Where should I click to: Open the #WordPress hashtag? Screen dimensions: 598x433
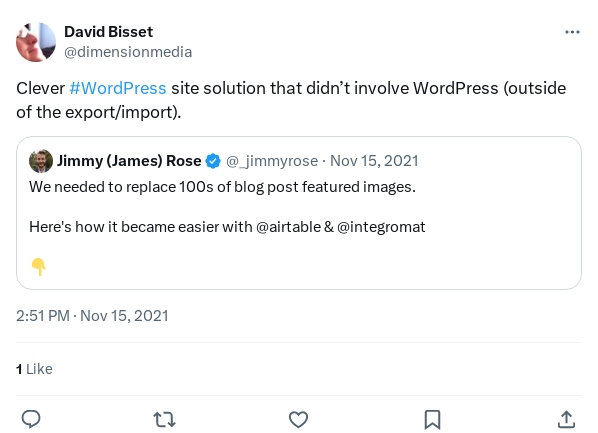tap(118, 88)
